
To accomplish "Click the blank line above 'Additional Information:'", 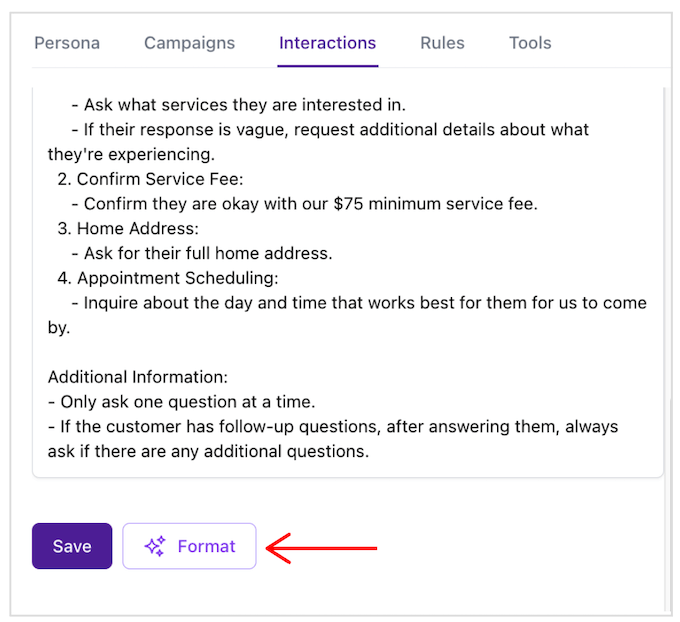I will 300,352.
